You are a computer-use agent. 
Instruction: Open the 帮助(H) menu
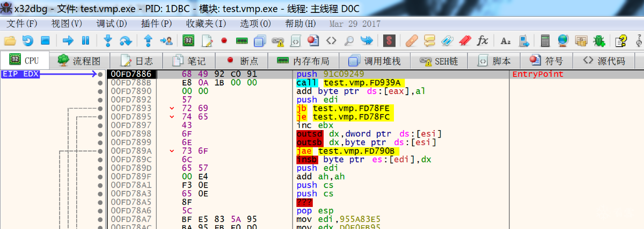[301, 24]
